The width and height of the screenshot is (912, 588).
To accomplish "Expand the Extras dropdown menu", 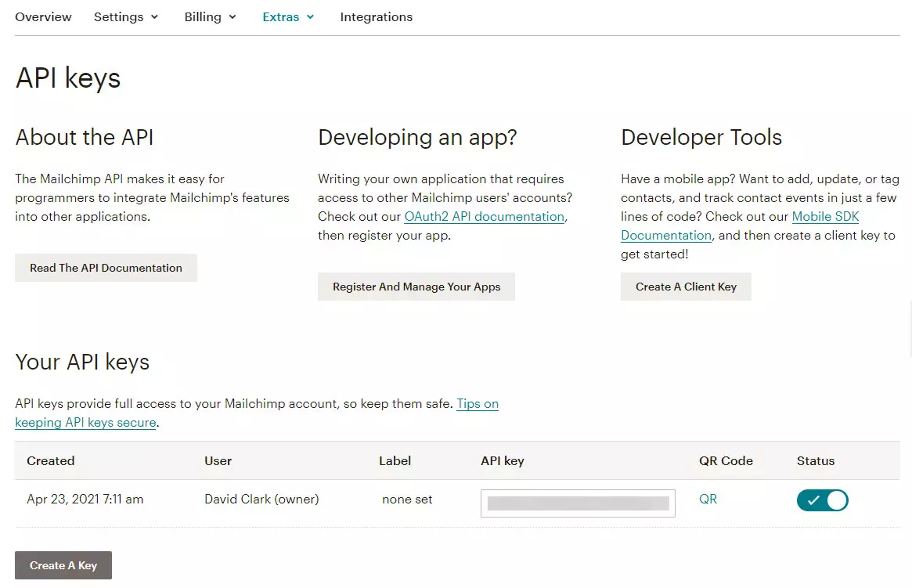I will (x=288, y=17).
